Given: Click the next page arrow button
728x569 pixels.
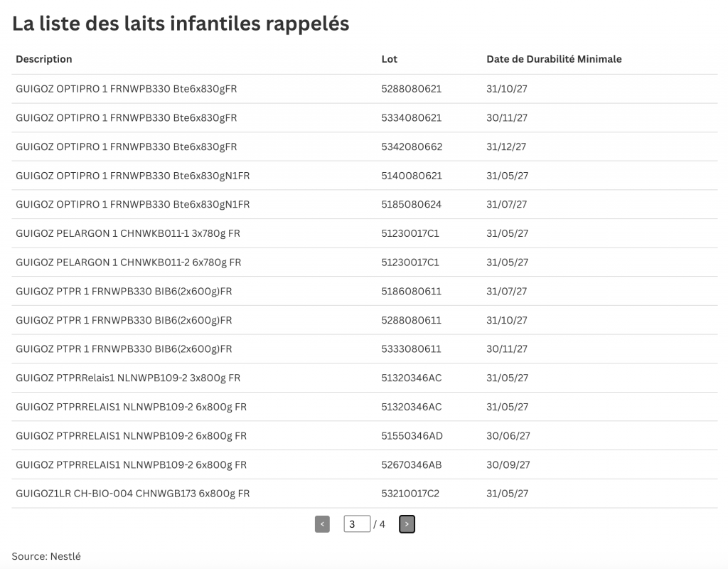Looking at the screenshot, I should 407,524.
